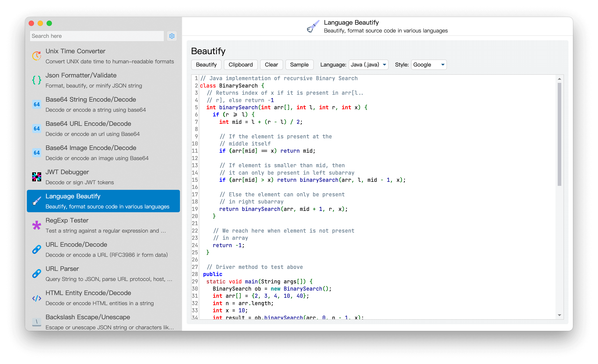Open HTML Entity Encode/Decode tool
Screen dimensions: 598x364
(x=103, y=298)
